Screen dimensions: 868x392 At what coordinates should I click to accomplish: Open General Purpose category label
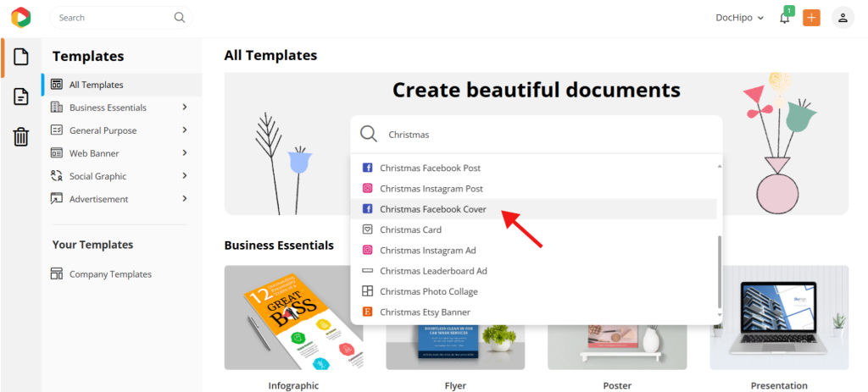point(103,130)
